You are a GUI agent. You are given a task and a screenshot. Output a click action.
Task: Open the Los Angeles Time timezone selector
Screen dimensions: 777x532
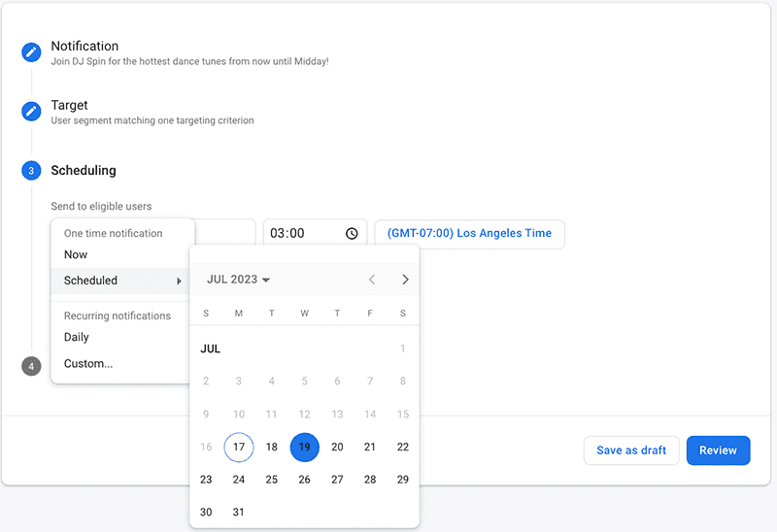click(469, 234)
